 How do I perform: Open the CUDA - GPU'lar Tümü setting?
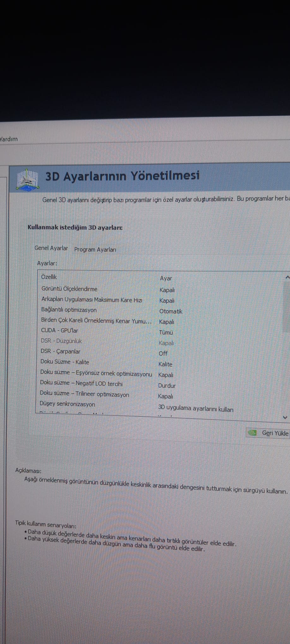click(x=166, y=332)
